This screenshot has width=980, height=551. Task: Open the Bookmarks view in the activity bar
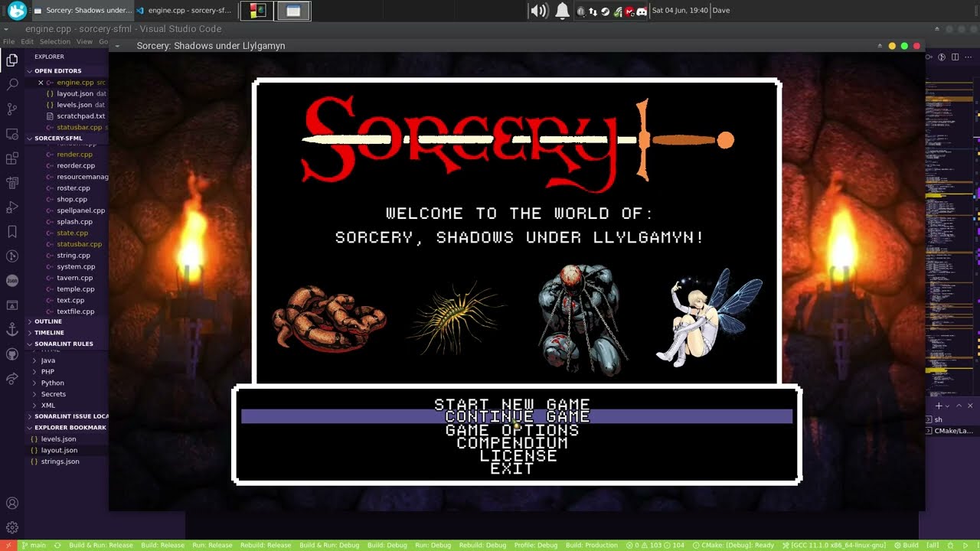[12, 232]
